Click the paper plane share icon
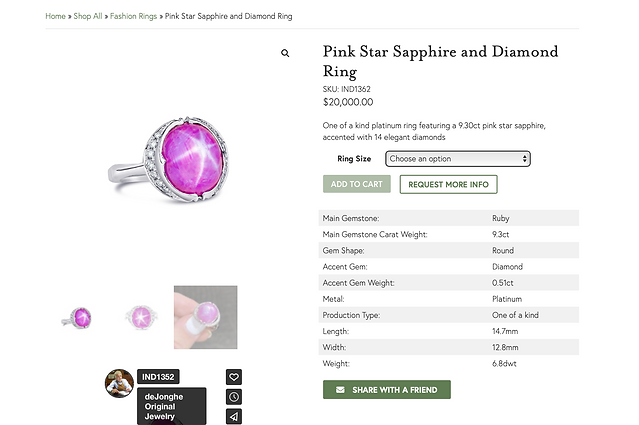 pyautogui.click(x=234, y=416)
